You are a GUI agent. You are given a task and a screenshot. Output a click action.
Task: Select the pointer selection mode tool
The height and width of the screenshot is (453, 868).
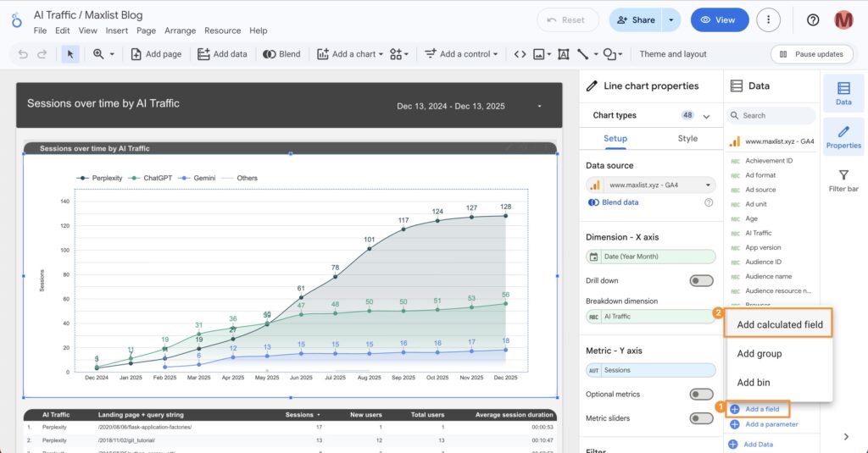point(70,54)
